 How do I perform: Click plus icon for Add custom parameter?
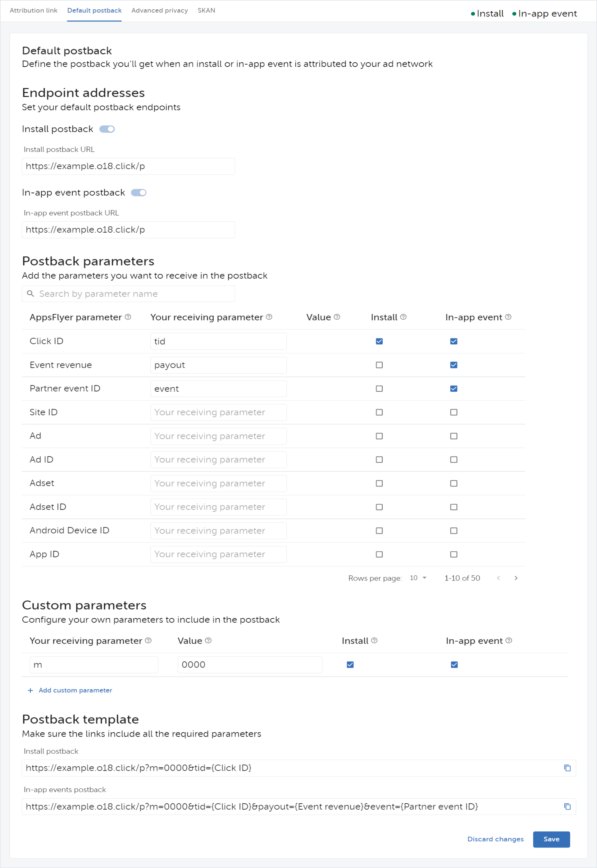tap(31, 690)
